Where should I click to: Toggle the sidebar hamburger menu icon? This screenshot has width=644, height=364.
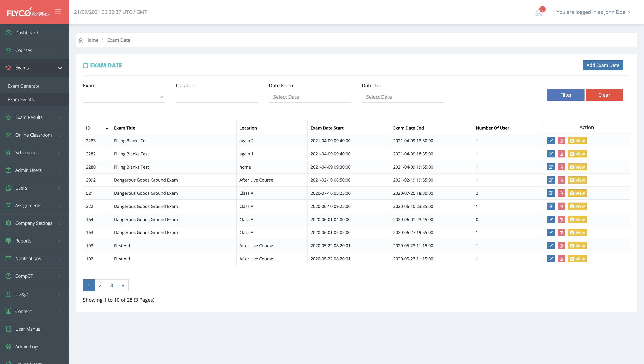coord(58,12)
